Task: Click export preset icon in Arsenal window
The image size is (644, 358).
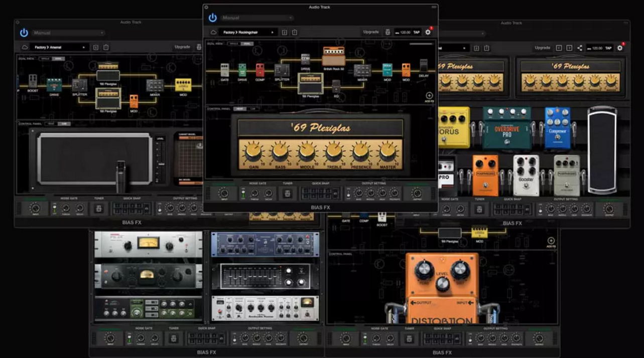Action: pyautogui.click(x=106, y=48)
